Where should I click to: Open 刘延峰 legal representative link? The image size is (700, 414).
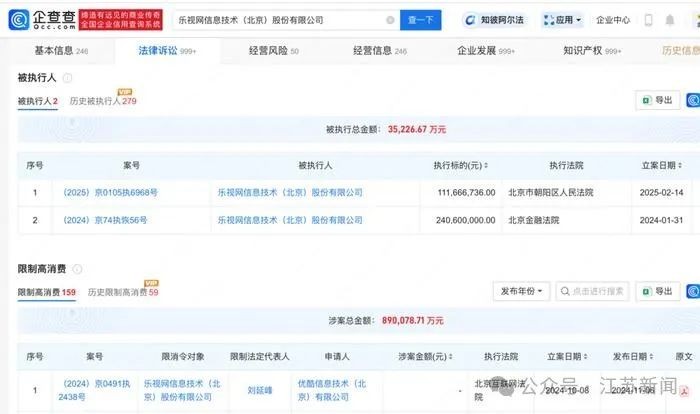click(260, 390)
